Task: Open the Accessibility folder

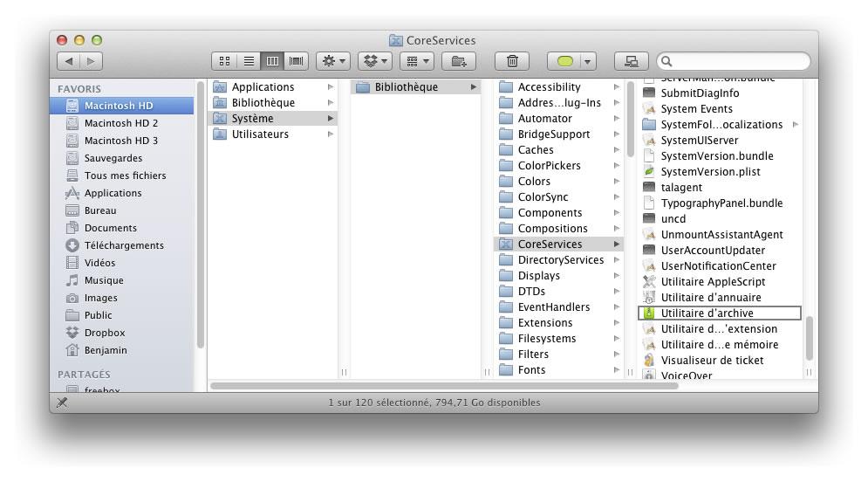Action: (559, 87)
